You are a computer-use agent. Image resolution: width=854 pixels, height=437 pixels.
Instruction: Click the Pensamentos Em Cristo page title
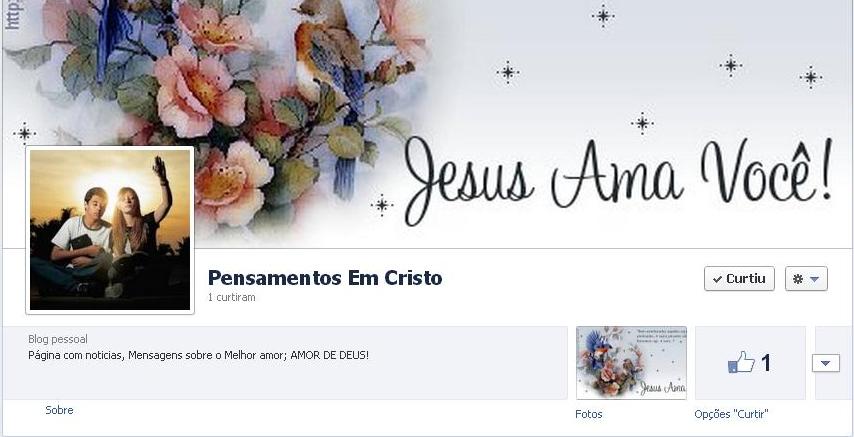coord(325,278)
